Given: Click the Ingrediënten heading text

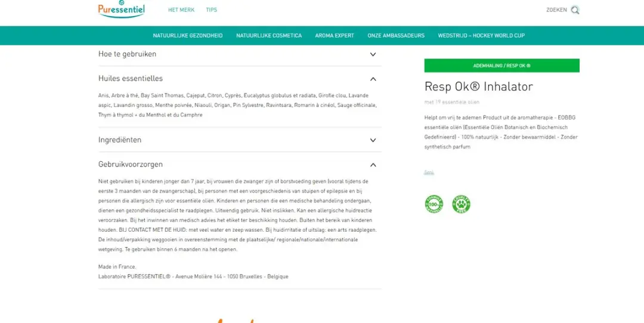Looking at the screenshot, I should coord(120,140).
